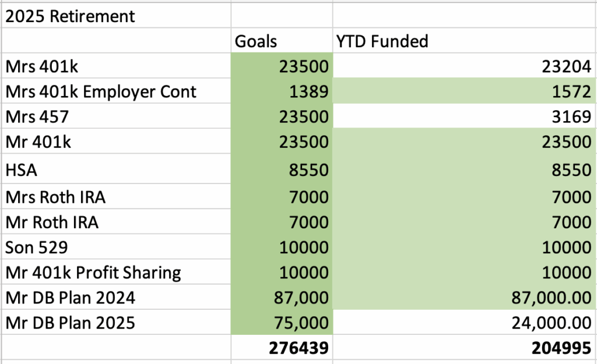The image size is (597, 364).
Task: Select Mrs Roth IRA label cell
Action: tap(55, 197)
